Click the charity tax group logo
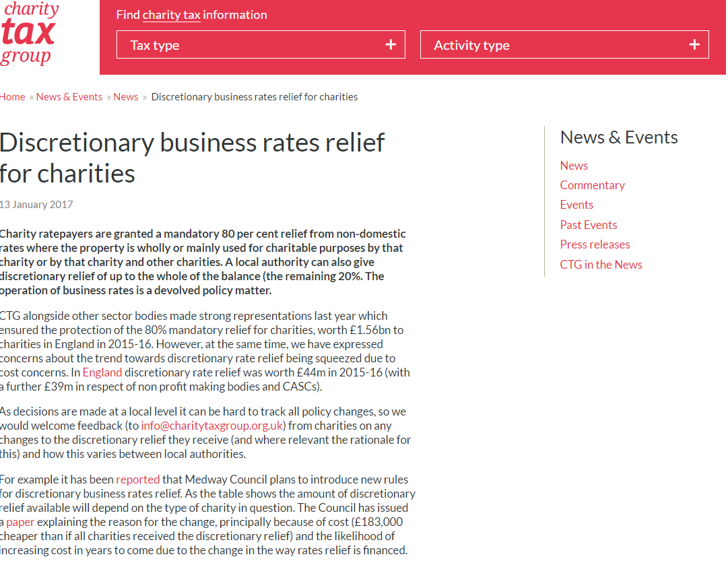 [x=30, y=34]
